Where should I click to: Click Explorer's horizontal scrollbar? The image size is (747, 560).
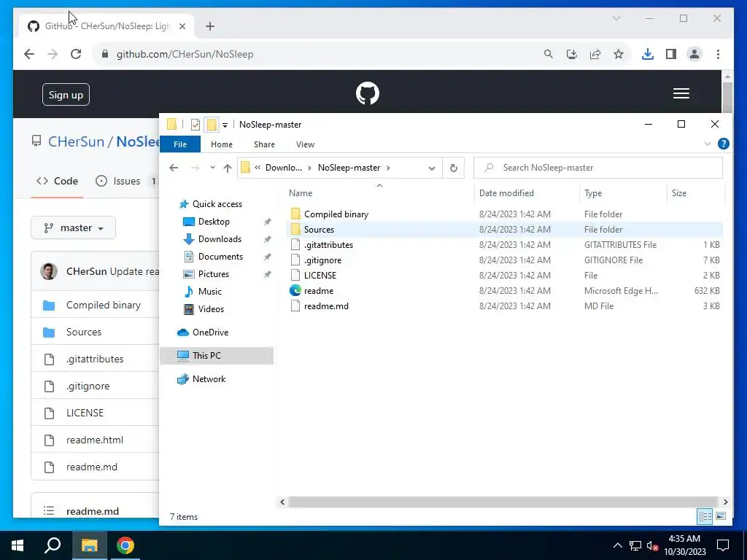pyautogui.click(x=503, y=502)
